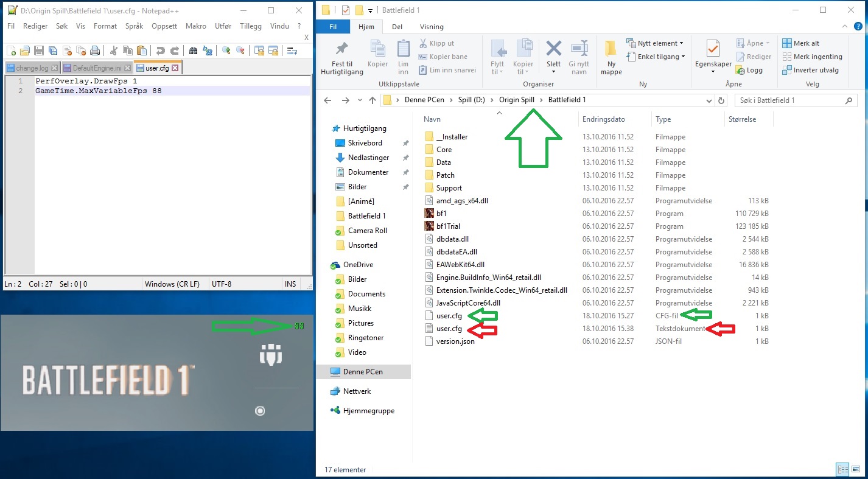Select user.cfg row of type CFG-fil
868x479 pixels.
pos(596,316)
